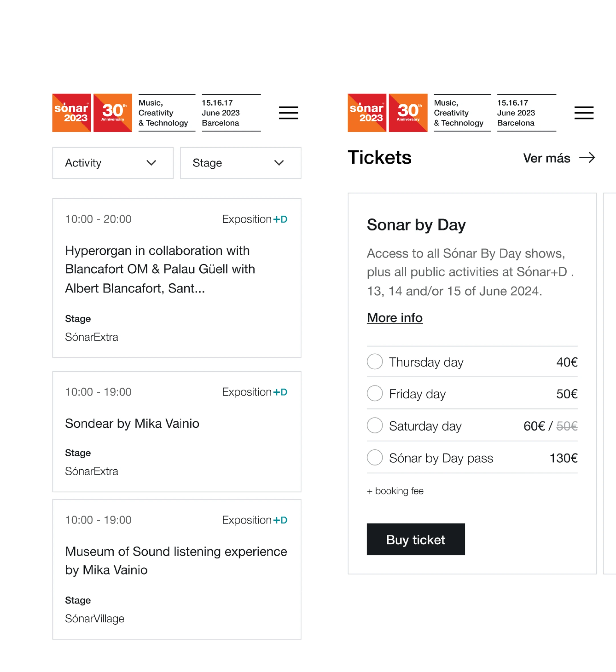Click the 30th Anniversary logo on the schedule screen
Image resolution: width=616 pixels, height=672 pixels.
[x=113, y=113]
